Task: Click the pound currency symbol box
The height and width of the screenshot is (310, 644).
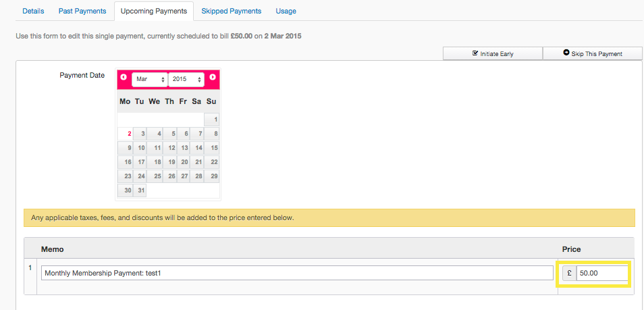Action: click(x=569, y=273)
